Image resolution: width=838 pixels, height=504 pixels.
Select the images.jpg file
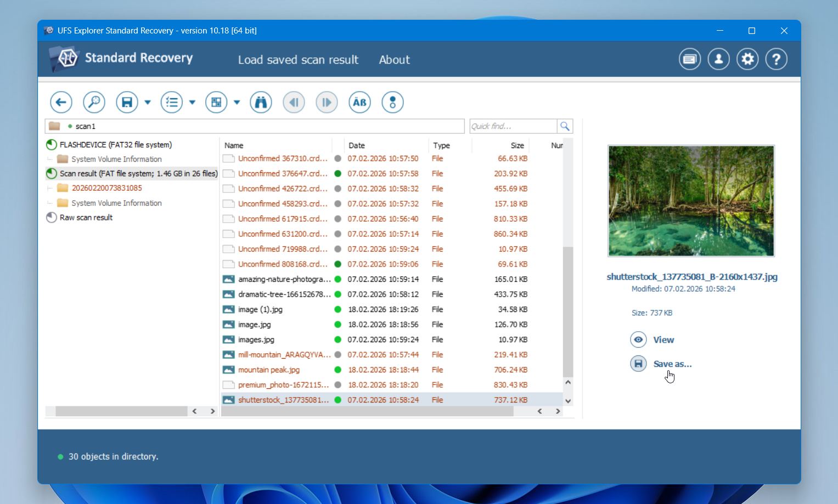[256, 339]
